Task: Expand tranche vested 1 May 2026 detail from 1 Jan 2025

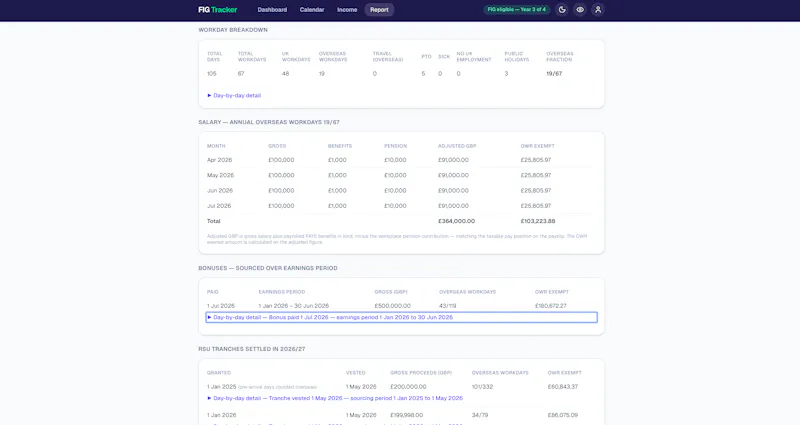Action: 335,398
